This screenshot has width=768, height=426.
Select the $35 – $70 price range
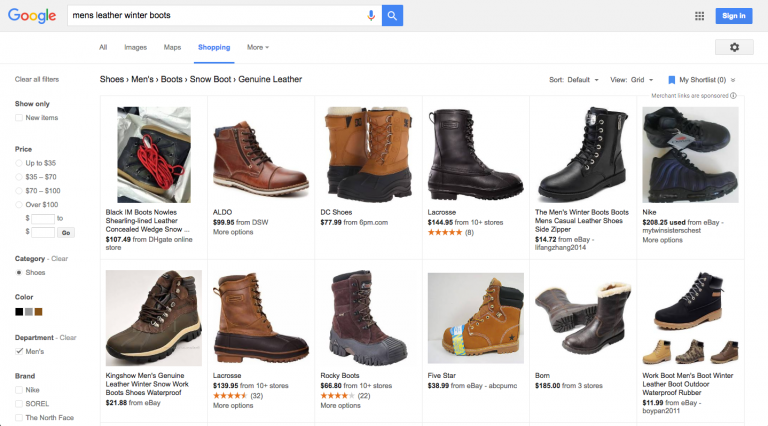coord(19,176)
